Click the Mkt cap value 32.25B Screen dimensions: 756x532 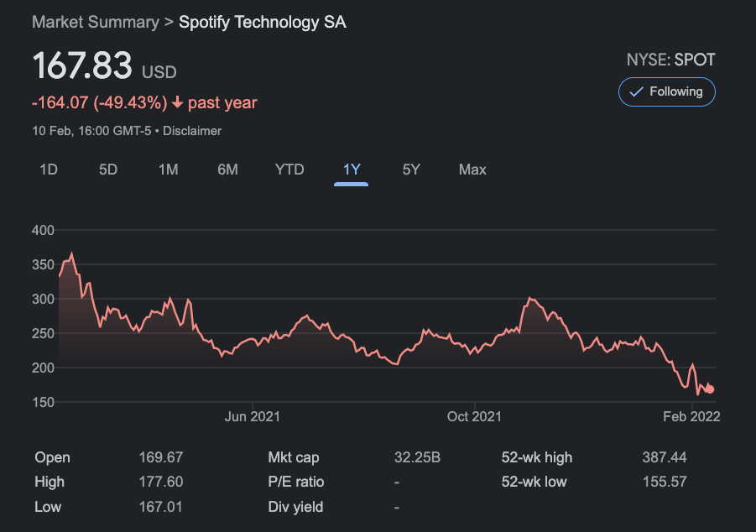(417, 457)
